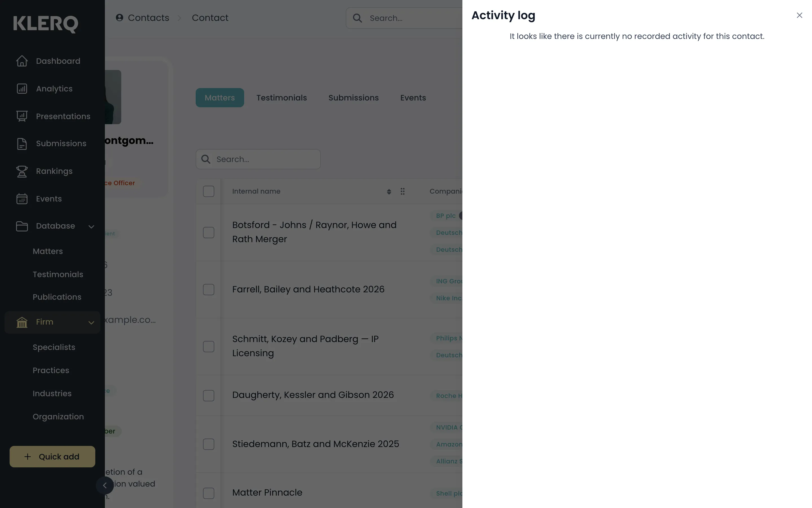Click the KLERQ logo
The width and height of the screenshot is (812, 508).
pyautogui.click(x=46, y=24)
